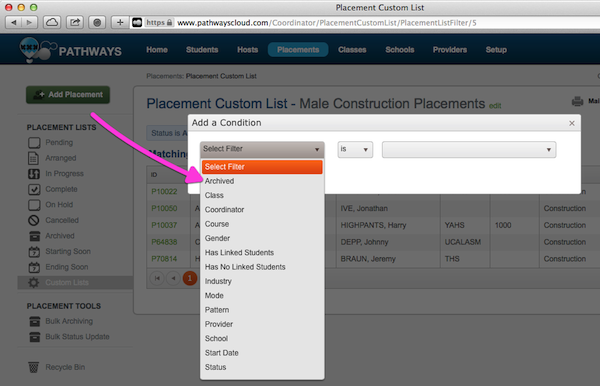Choose Coordinator from the filter list
Image resolution: width=600 pixels, height=386 pixels.
click(262, 210)
